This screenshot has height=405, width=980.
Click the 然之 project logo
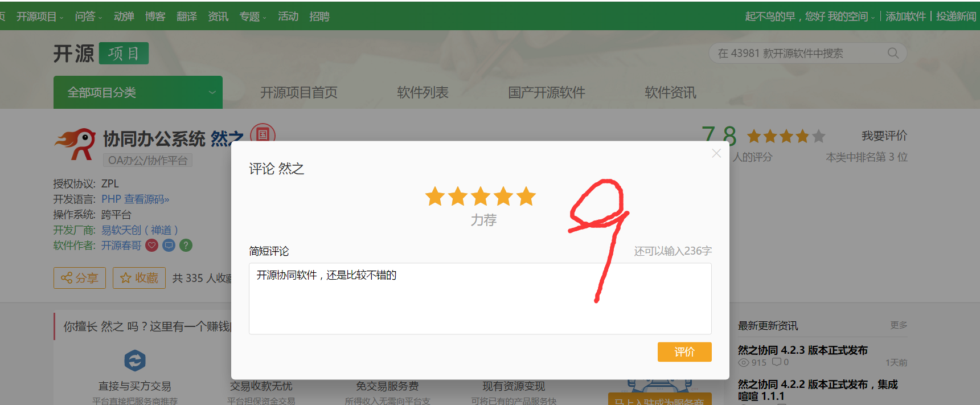(x=75, y=144)
